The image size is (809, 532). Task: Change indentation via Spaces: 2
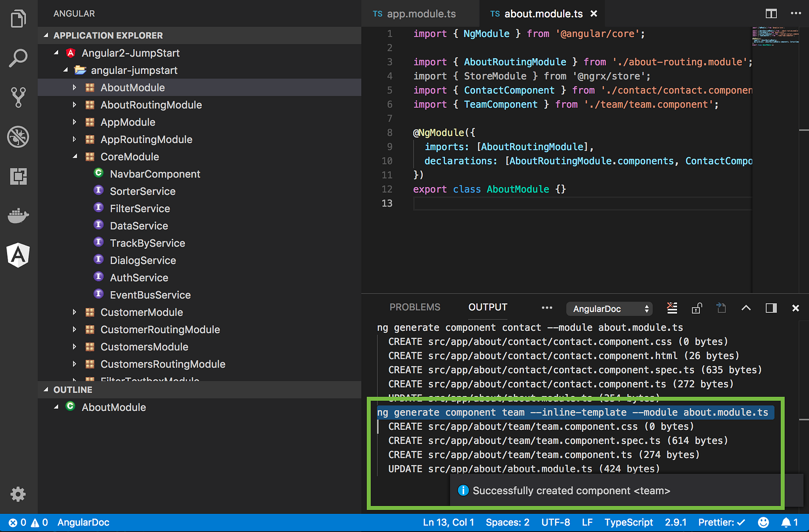(508, 522)
